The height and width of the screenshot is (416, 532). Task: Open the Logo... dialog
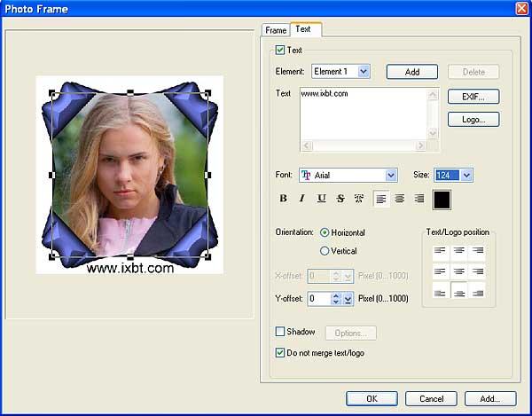point(473,120)
